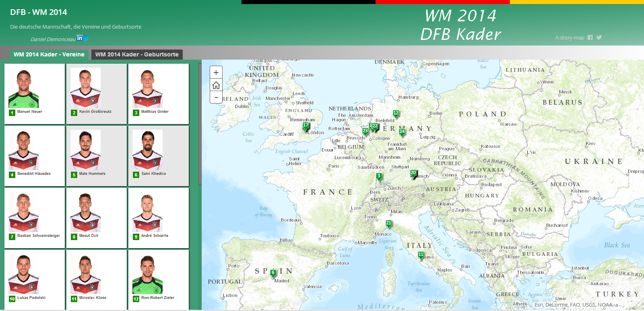Share story map via Facebook icon
Screen dimensions: 644x311
click(x=590, y=37)
